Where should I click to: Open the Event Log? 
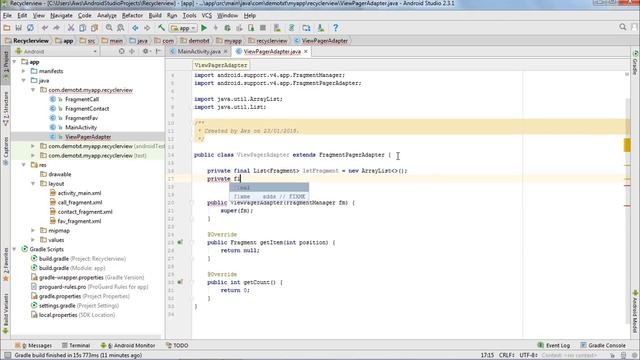click(x=554, y=345)
